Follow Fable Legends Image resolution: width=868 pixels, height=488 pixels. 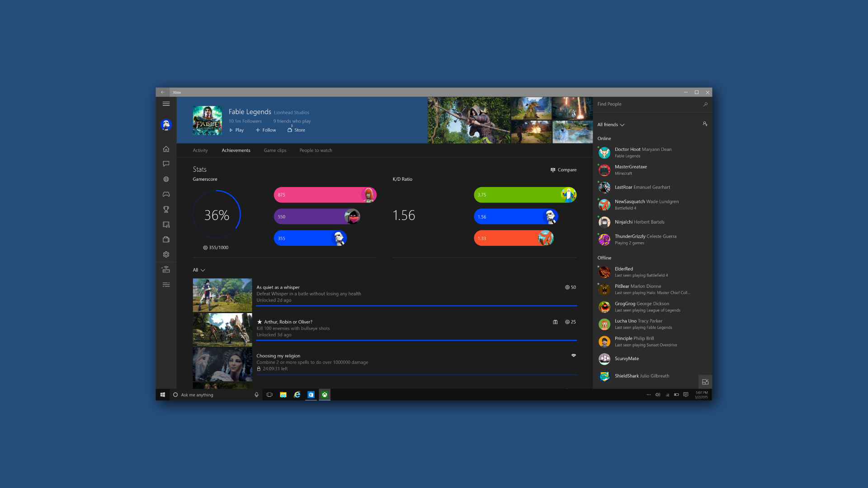[x=266, y=130]
